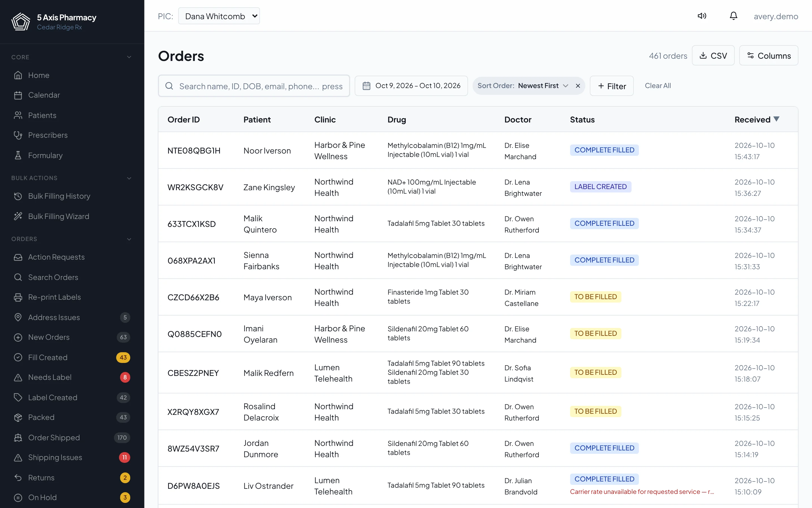Go to Patients in sidebar
This screenshot has height=508, width=812.
tap(72, 115)
